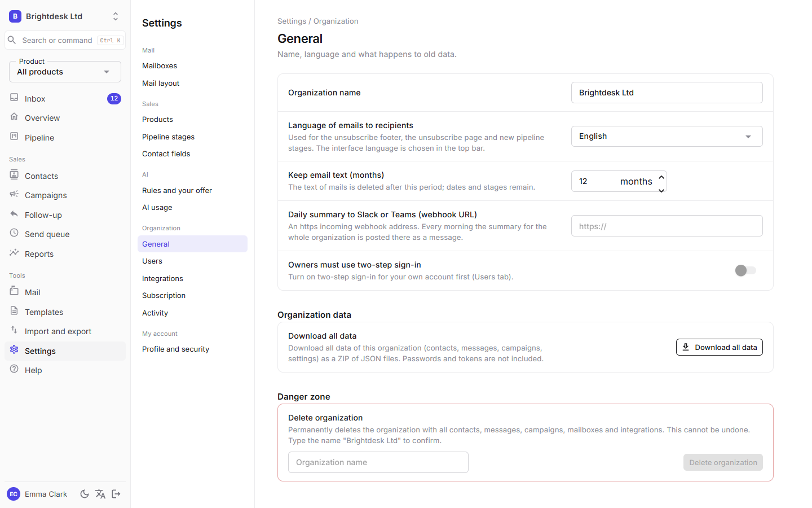Decrease the keep email text months value

pyautogui.click(x=661, y=190)
